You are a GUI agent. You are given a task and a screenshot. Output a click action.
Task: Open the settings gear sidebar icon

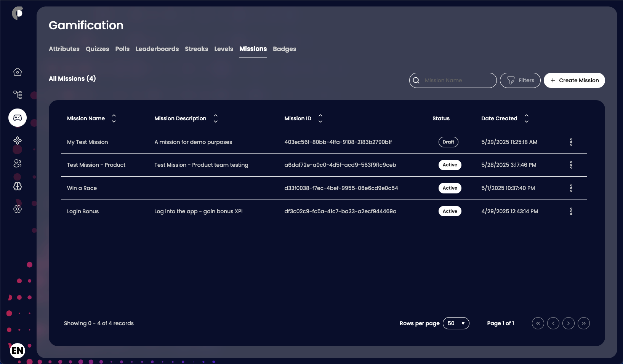[18, 209]
